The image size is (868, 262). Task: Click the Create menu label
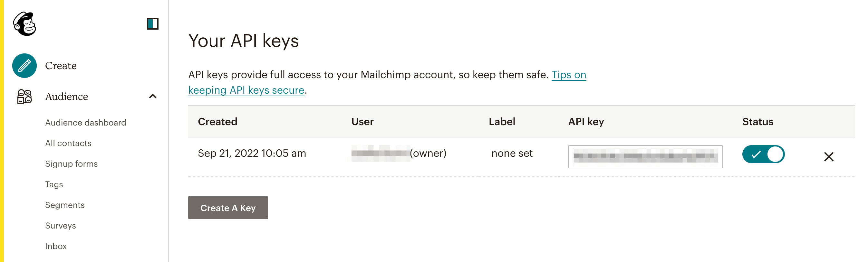(61, 66)
